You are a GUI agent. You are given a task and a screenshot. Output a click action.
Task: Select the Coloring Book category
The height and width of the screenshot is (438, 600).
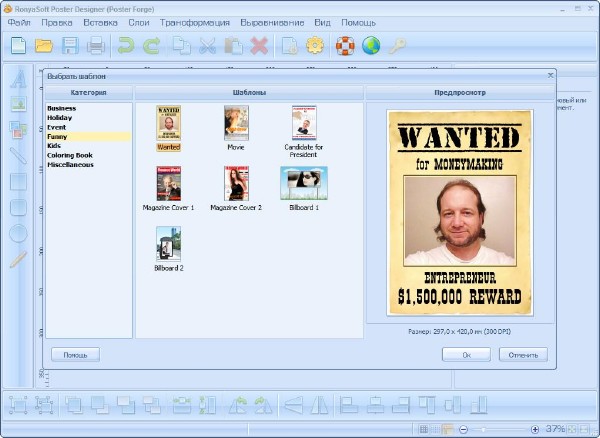(x=69, y=155)
